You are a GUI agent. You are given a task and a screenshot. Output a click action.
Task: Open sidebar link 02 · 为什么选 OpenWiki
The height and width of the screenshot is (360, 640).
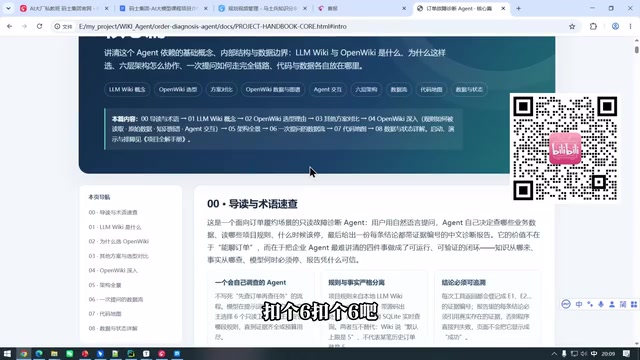click(x=118, y=241)
